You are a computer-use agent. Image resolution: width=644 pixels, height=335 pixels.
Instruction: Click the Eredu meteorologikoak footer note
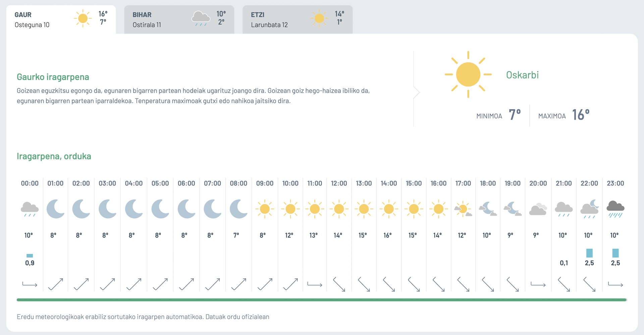click(x=143, y=317)
